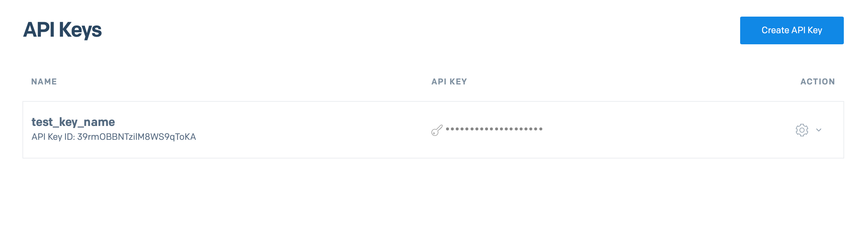Click the ACTION column header
Image resolution: width=868 pixels, height=227 pixels.
(818, 82)
